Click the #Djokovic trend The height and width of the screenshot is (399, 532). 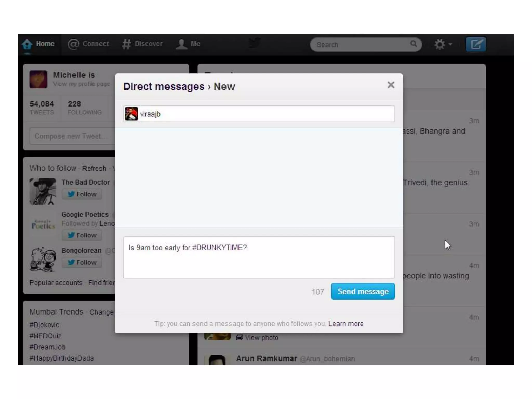(44, 325)
